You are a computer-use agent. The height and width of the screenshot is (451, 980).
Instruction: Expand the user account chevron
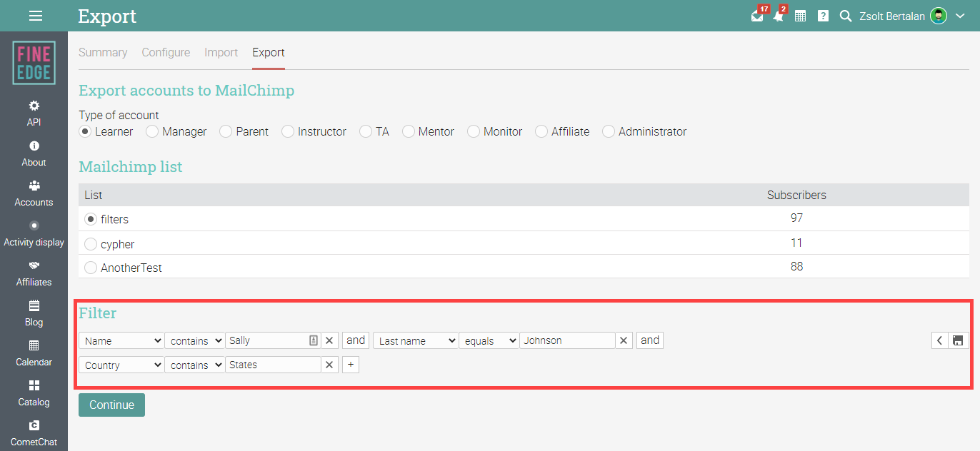960,16
